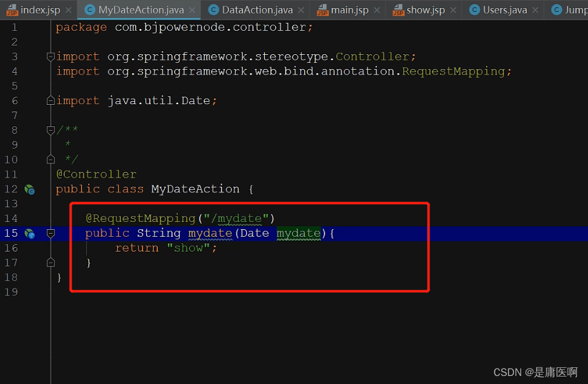
Task: Click the Spring bean gutter icon on line 12
Action: [x=30, y=190]
